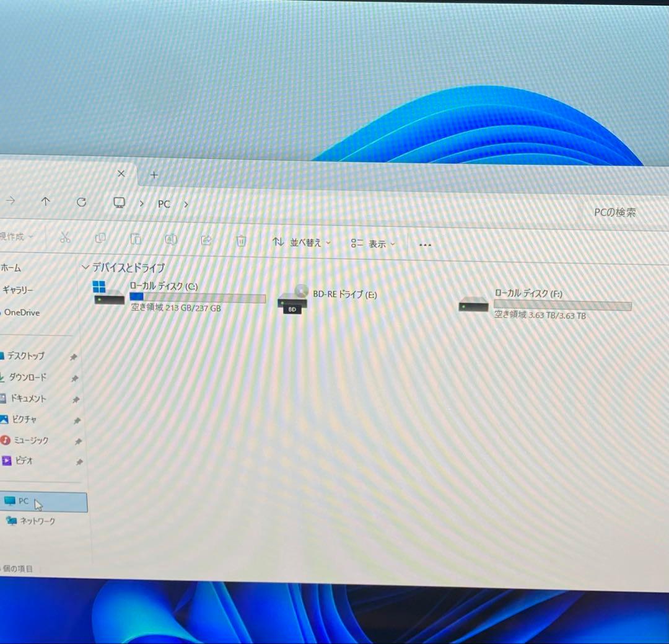Select the Cut (scissors) icon in the toolbar

tap(65, 239)
